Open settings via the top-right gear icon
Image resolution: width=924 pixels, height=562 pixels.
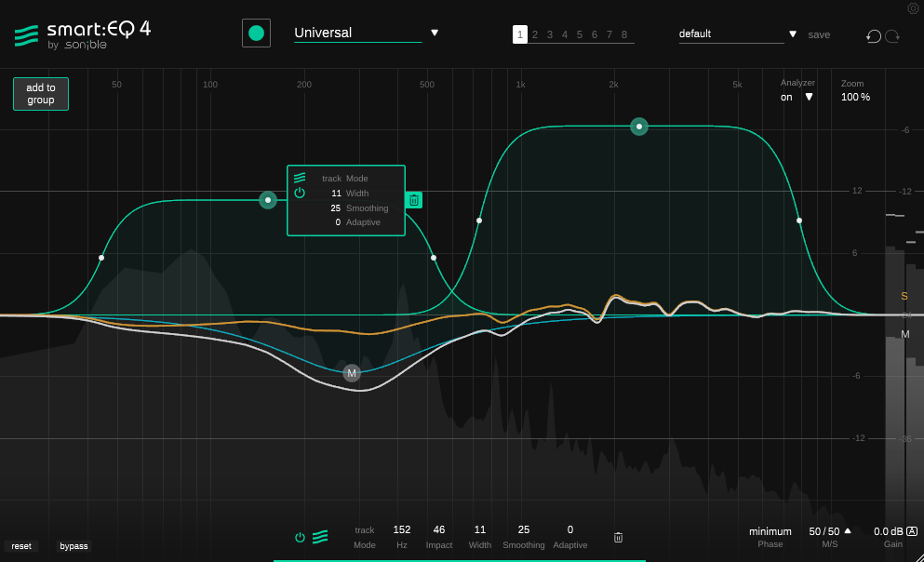coord(913,8)
